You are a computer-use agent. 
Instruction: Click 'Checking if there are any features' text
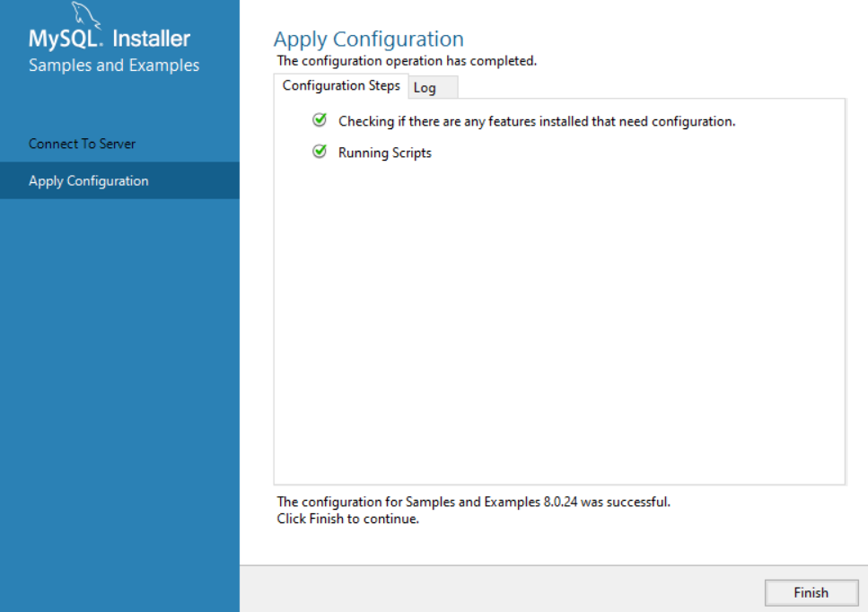537,121
